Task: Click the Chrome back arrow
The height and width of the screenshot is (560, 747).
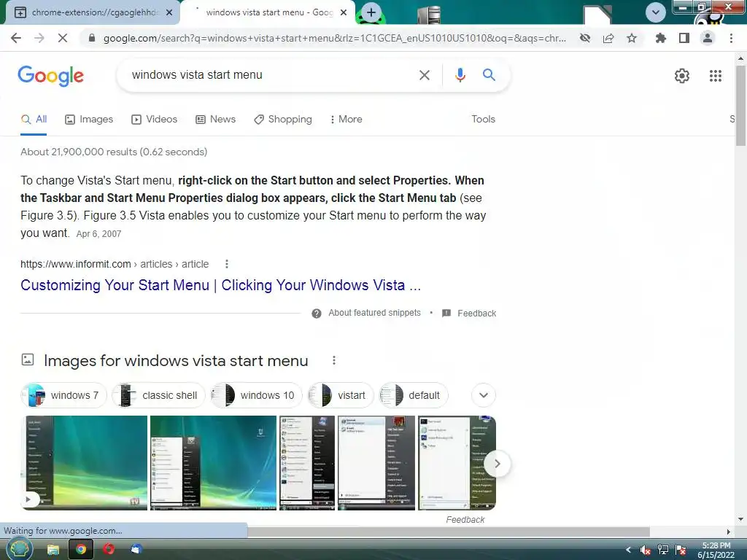Action: click(x=16, y=38)
